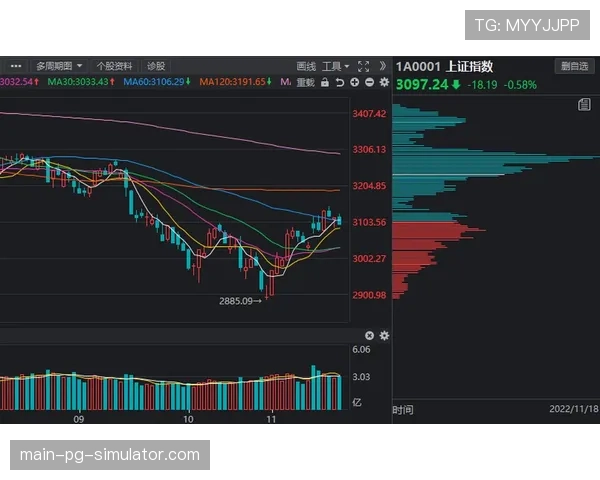The height and width of the screenshot is (480, 600).
Task: Open the document icon in distribution panel
Action: tap(584, 104)
